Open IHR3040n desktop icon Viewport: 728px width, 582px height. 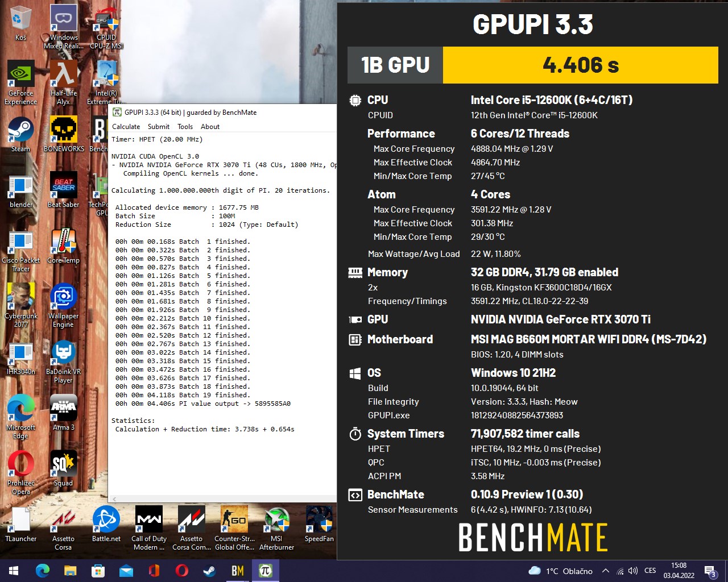pyautogui.click(x=21, y=357)
